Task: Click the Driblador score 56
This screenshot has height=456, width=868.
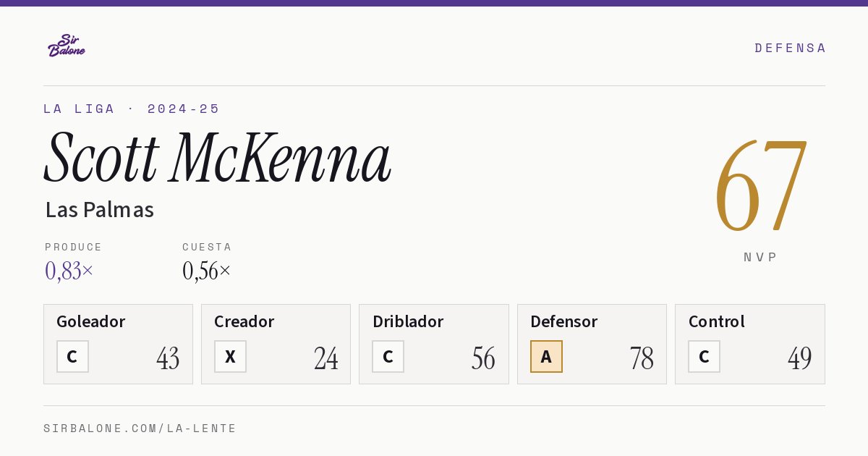Action: pos(483,358)
